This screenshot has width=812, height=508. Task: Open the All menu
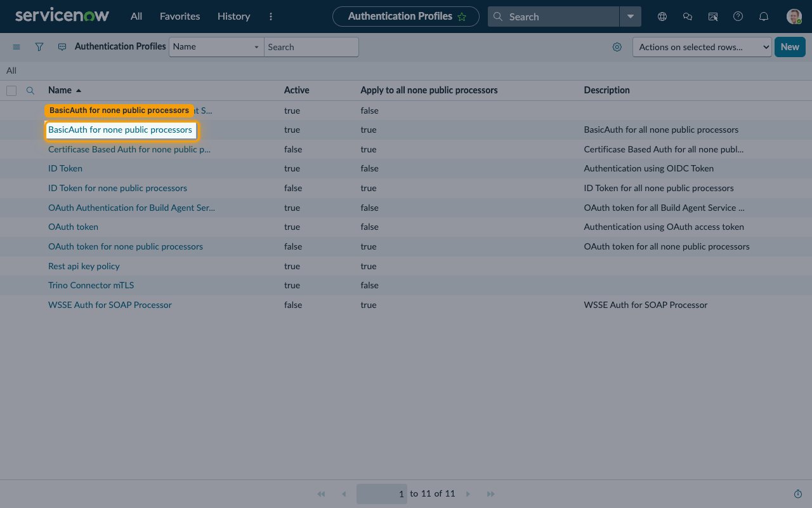pos(136,17)
